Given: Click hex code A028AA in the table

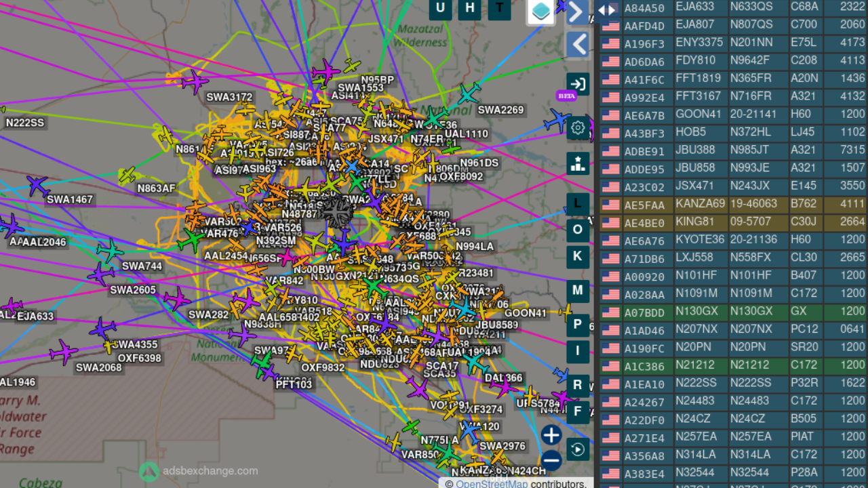Looking at the screenshot, I should (x=644, y=295).
